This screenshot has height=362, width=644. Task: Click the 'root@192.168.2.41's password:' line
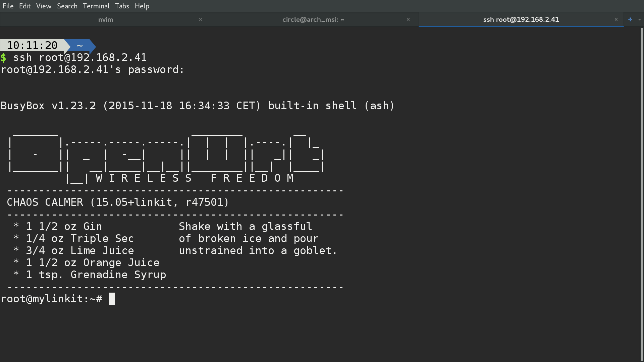click(x=93, y=69)
